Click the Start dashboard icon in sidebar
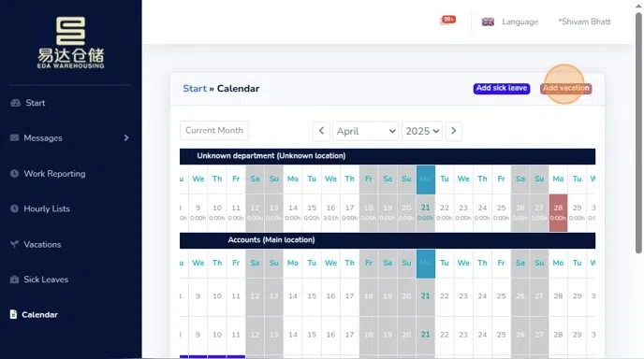Viewport: 644px width, 359px height. coord(15,103)
